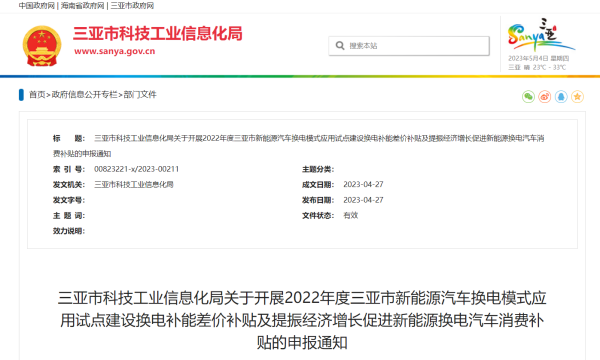
Task: Click the 文件状态 value 有效
Action: tap(351, 215)
